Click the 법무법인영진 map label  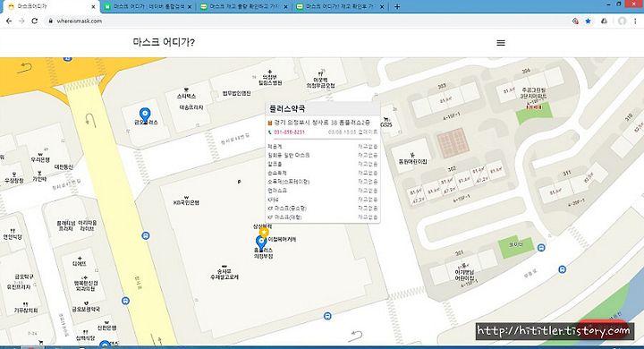236,93
